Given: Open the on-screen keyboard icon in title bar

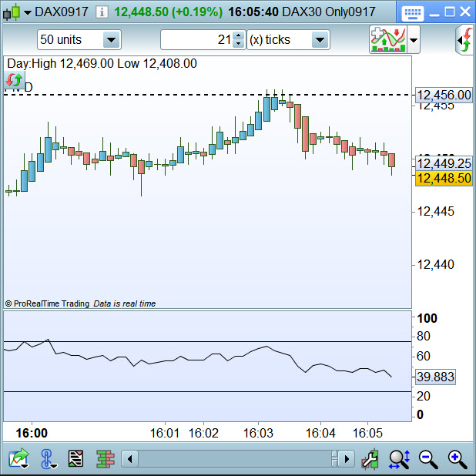Looking at the screenshot, I should (413, 13).
